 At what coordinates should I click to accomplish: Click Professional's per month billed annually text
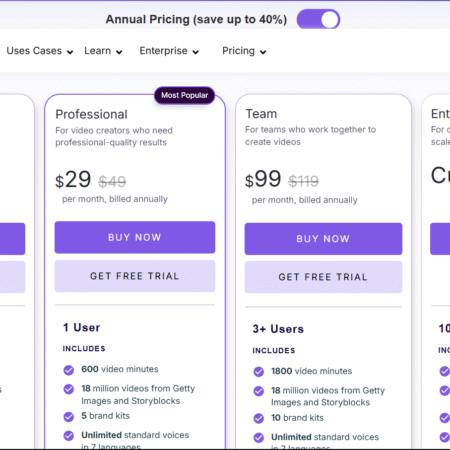tap(115, 199)
